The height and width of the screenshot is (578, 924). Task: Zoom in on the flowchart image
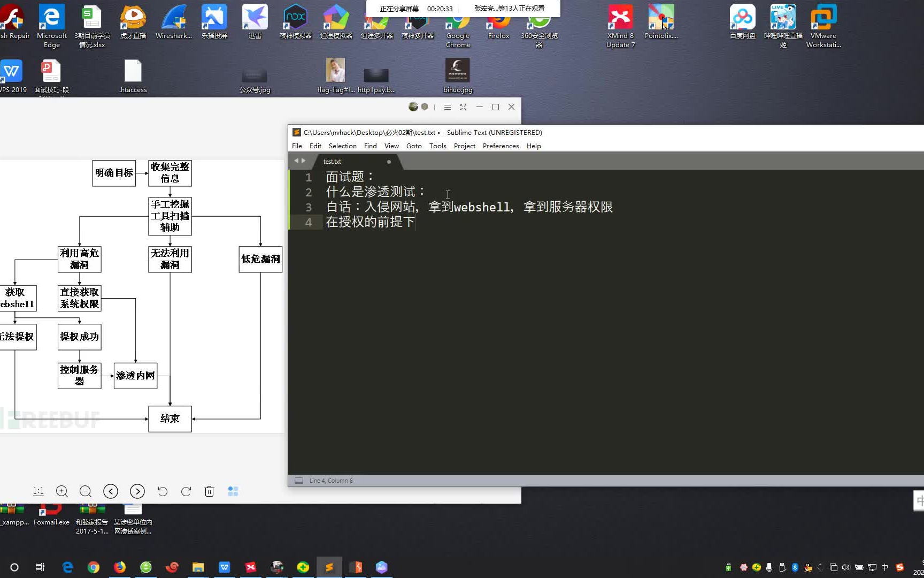(61, 491)
